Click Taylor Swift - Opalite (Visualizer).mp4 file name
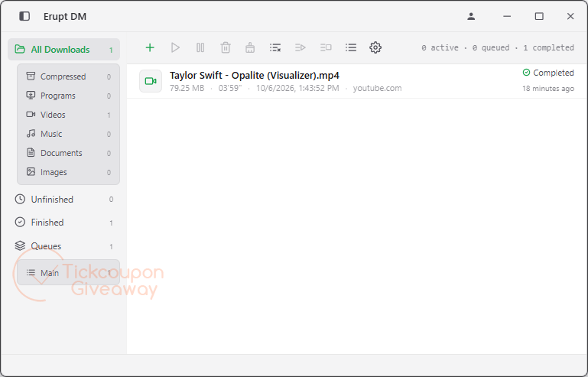The width and height of the screenshot is (588, 377). [255, 76]
